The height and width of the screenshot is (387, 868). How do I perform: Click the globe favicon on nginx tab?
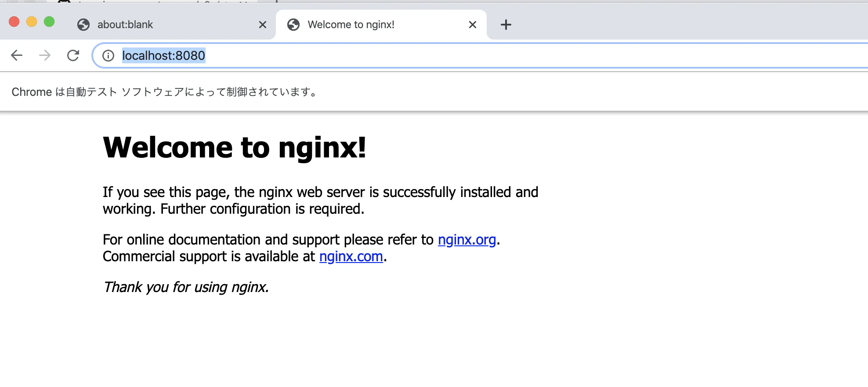point(293,25)
